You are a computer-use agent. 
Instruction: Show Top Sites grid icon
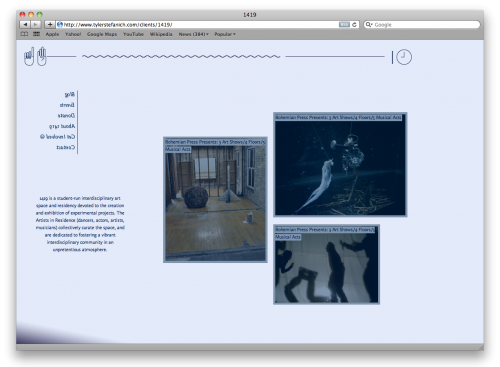[36, 34]
